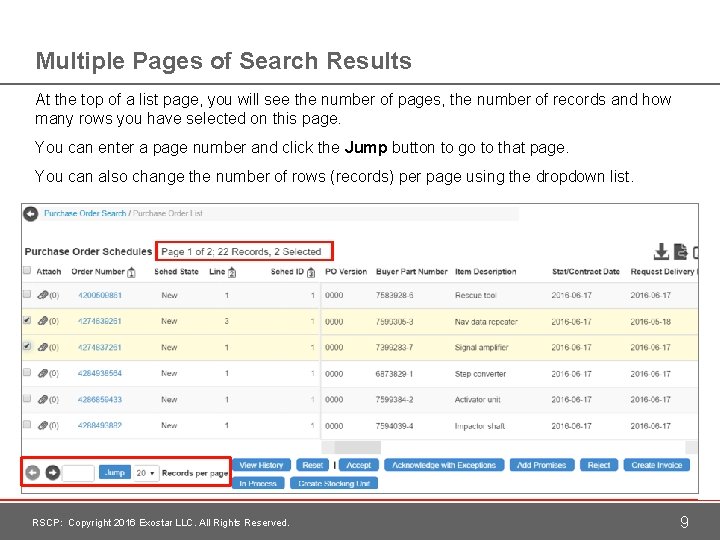Click the Create Invoice button
This screenshot has height=540, width=720.
point(657,465)
